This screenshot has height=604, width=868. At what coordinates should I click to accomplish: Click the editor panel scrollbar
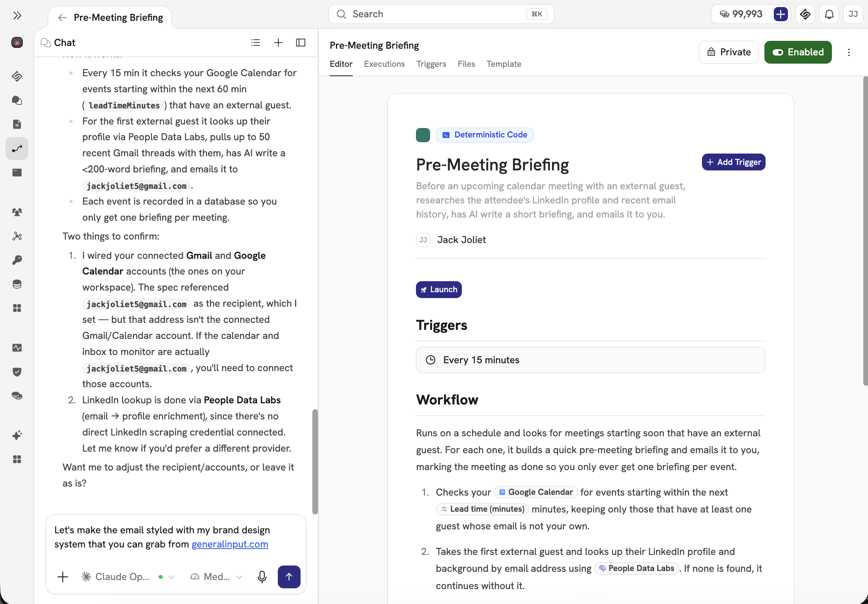pyautogui.click(x=865, y=232)
